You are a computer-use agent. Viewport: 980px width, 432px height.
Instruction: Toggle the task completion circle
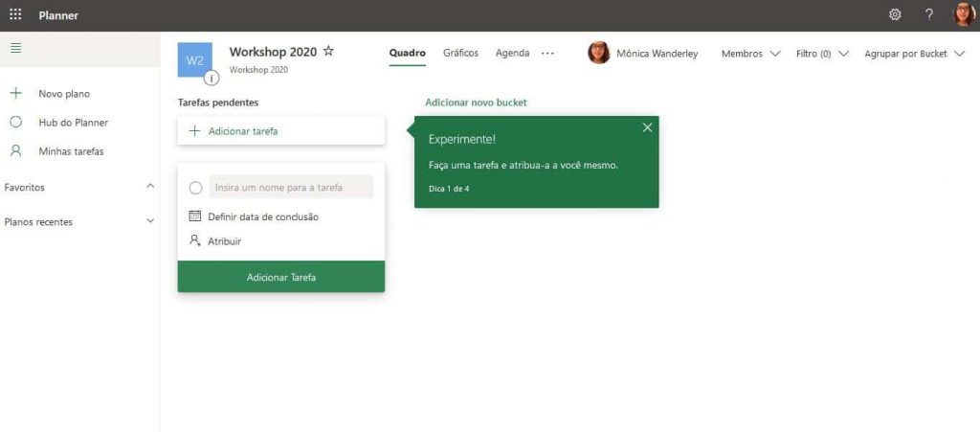coord(196,188)
